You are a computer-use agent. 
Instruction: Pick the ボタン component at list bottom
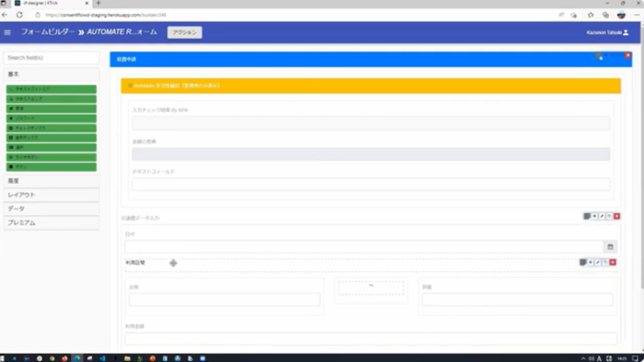52,167
